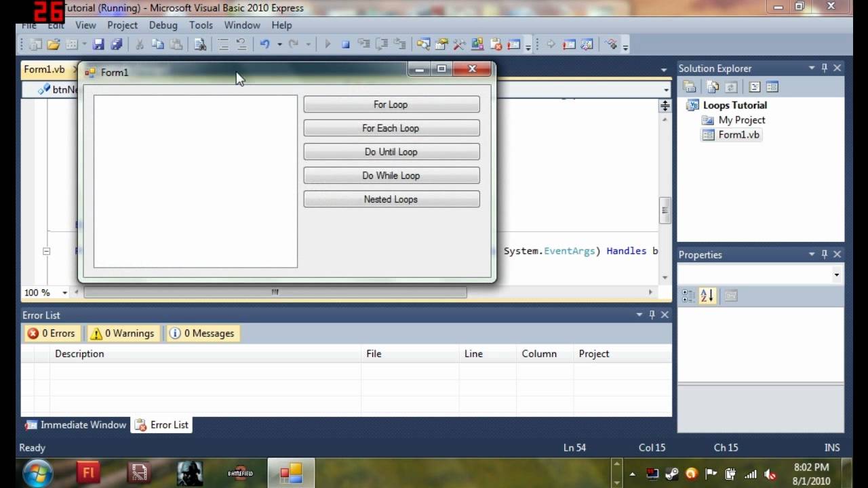Click the Undo toolbar icon

[x=264, y=44]
